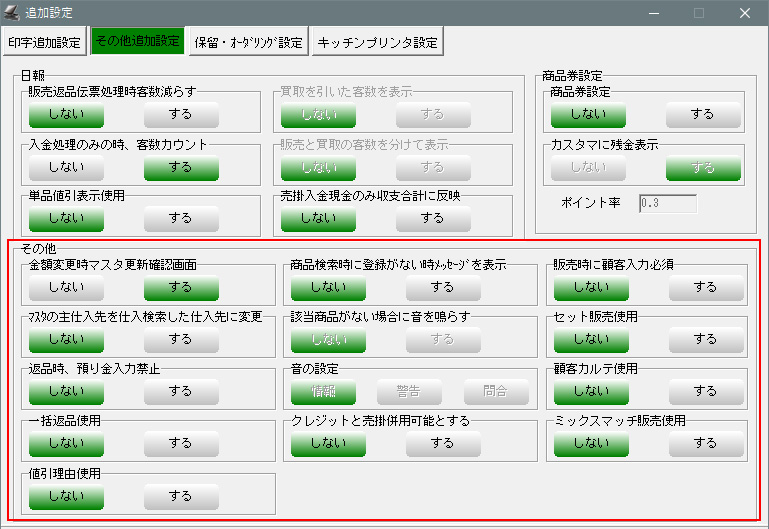Switch to 印字追加設定 tab
The width and height of the screenshot is (769, 529).
[44, 42]
